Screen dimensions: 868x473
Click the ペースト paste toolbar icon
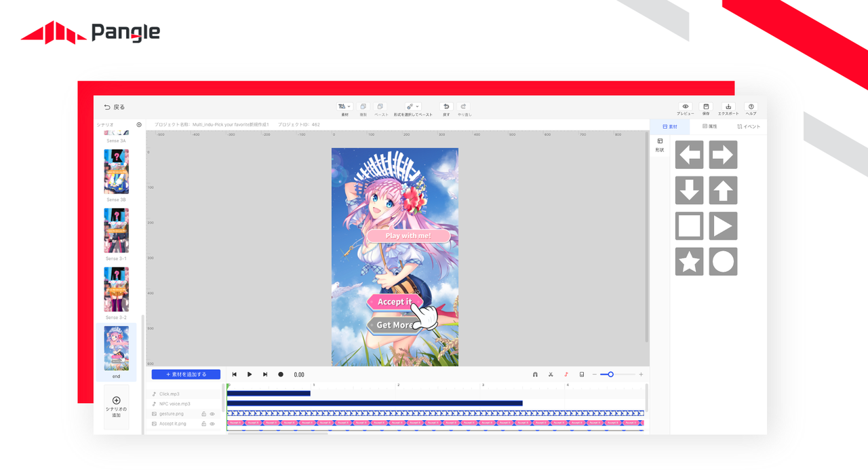click(x=380, y=107)
